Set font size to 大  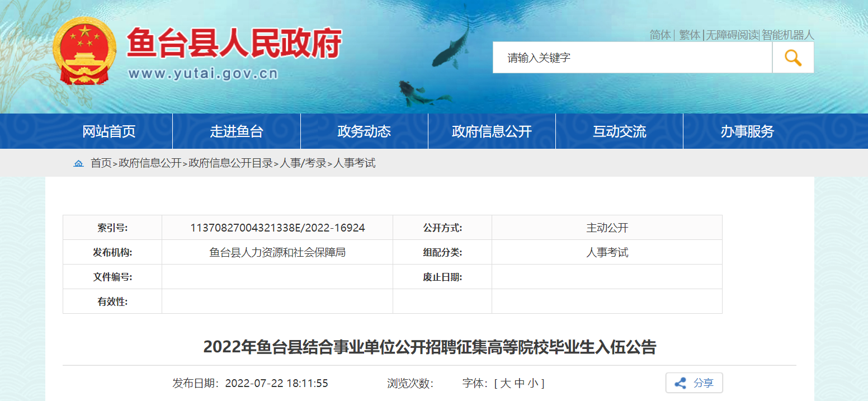505,383
